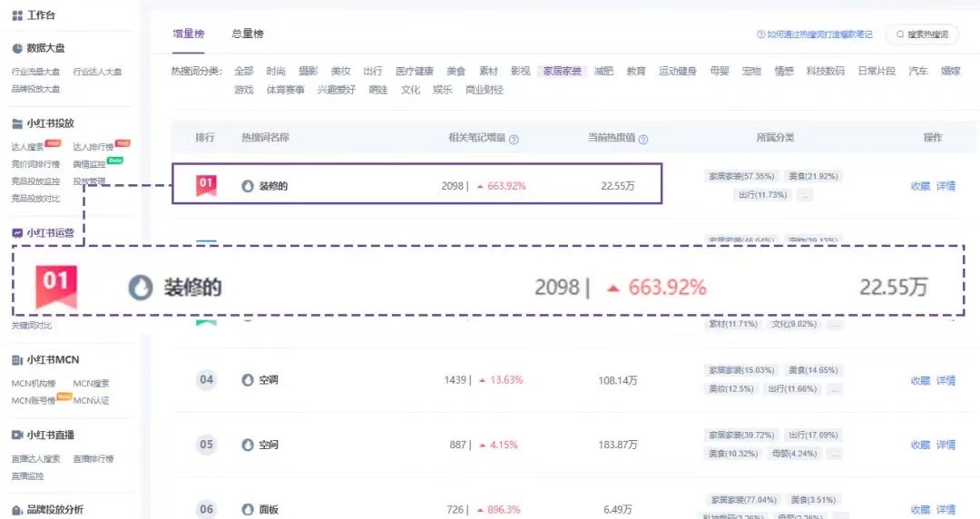Click 收藏 in the 空调 row

921,380
